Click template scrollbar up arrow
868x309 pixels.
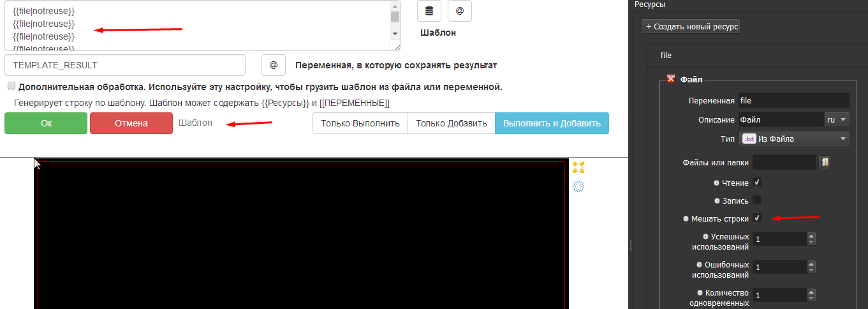click(395, 5)
